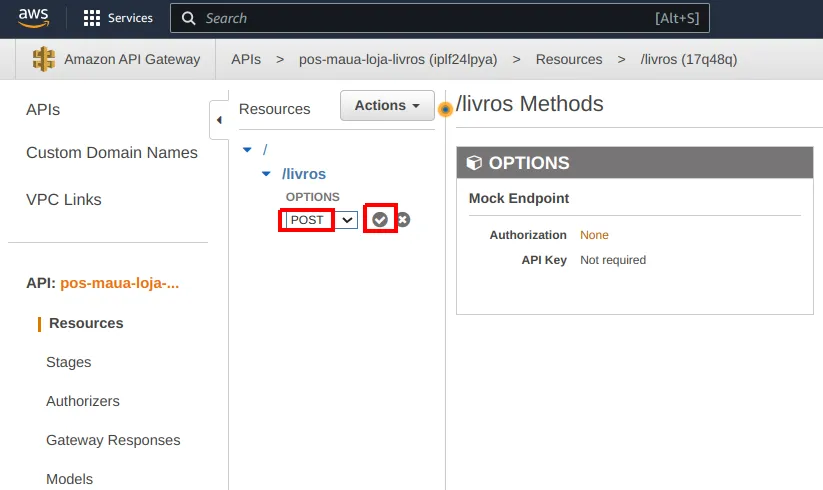Click API Key Not required value
The height and width of the screenshot is (490, 823).
[x=613, y=260]
